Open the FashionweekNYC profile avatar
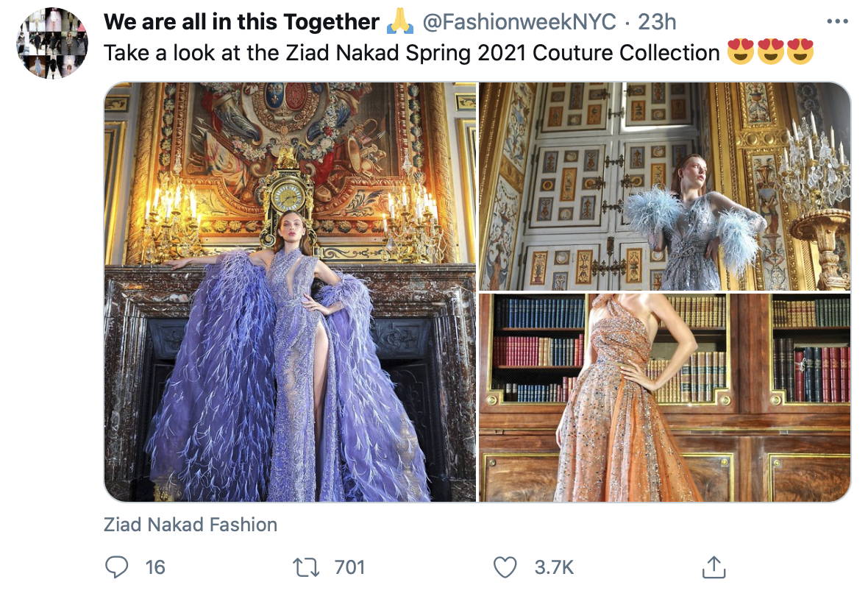 tap(52, 43)
